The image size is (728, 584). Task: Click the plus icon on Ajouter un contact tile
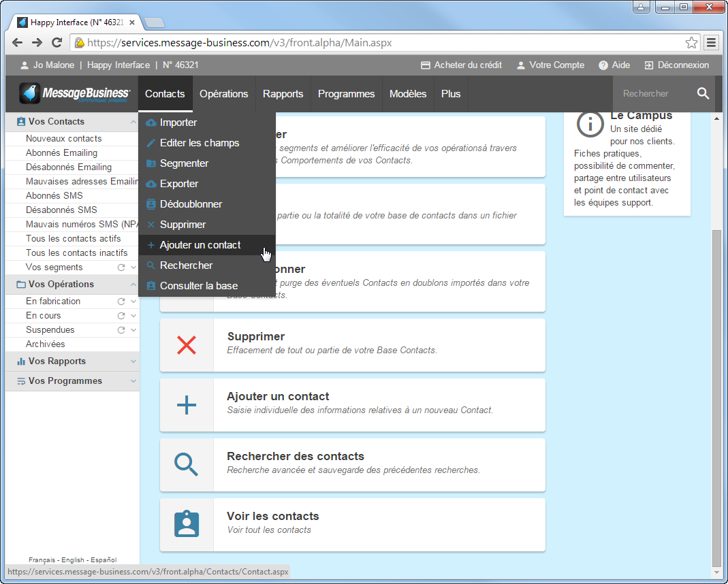pyautogui.click(x=187, y=405)
